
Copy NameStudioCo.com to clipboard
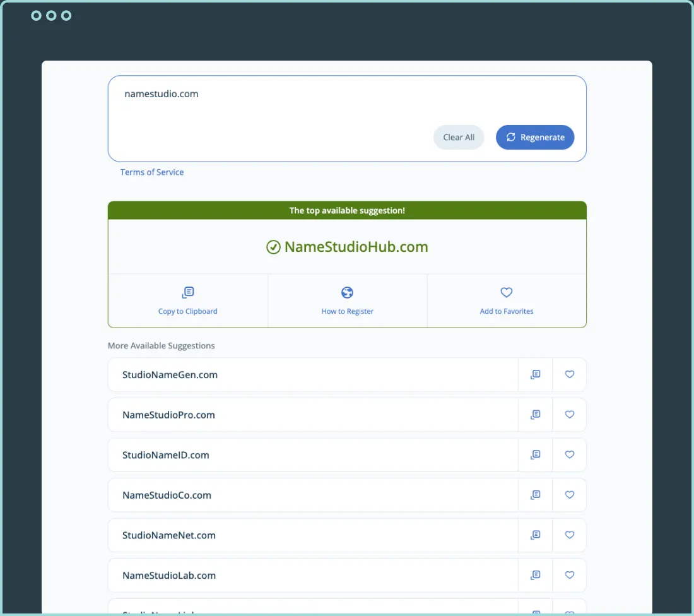click(x=535, y=495)
